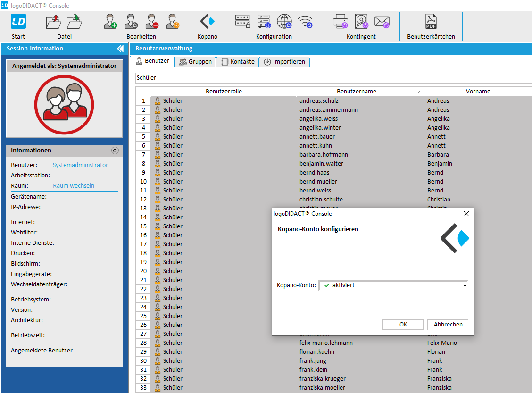The width and height of the screenshot is (532, 393).
Task: Select user andreas.schulz
Action: pyautogui.click(x=319, y=101)
